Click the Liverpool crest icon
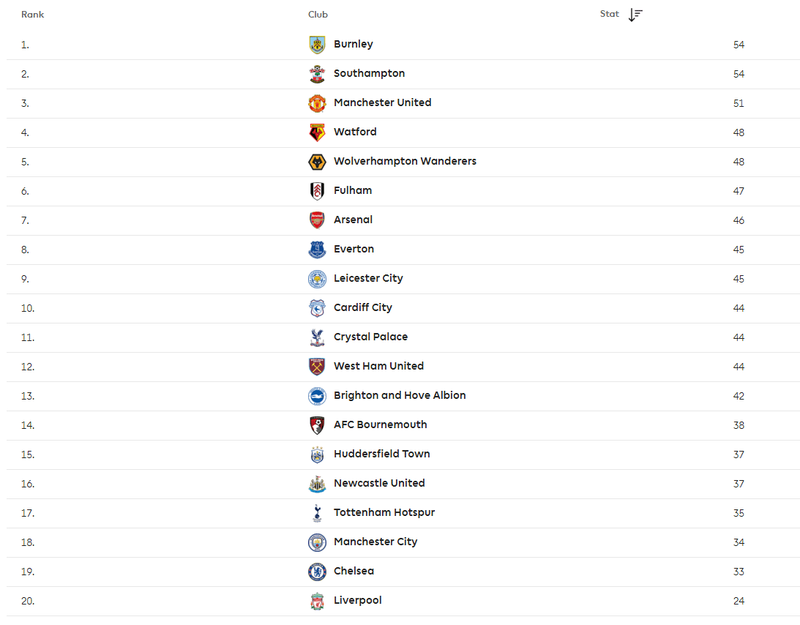This screenshot has width=800, height=625. (x=317, y=601)
